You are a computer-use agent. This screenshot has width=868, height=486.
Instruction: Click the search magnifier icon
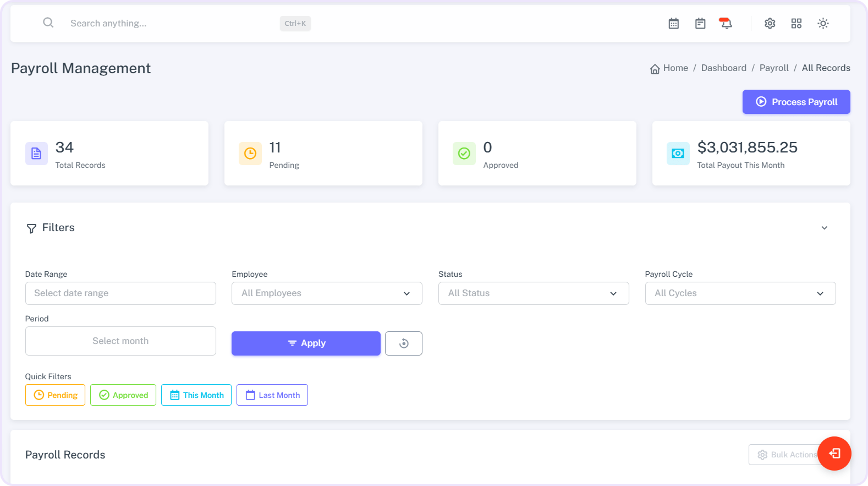(48, 23)
